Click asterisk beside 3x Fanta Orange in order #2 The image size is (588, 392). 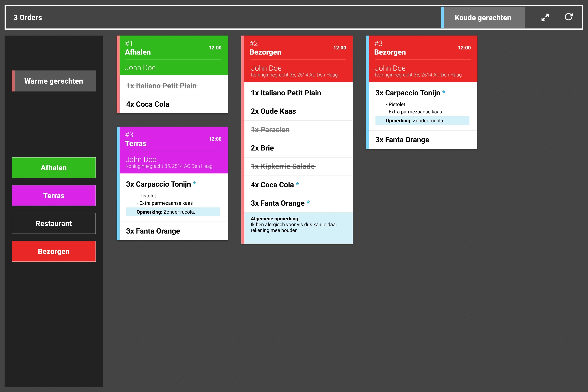coord(308,203)
